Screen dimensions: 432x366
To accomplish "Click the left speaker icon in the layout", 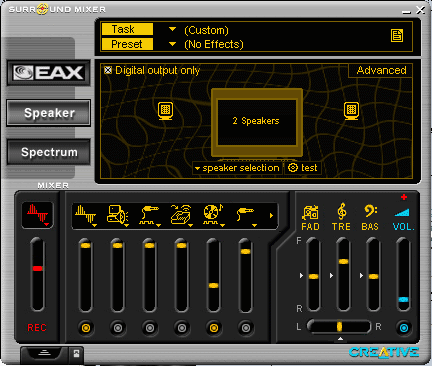I will [x=165, y=110].
